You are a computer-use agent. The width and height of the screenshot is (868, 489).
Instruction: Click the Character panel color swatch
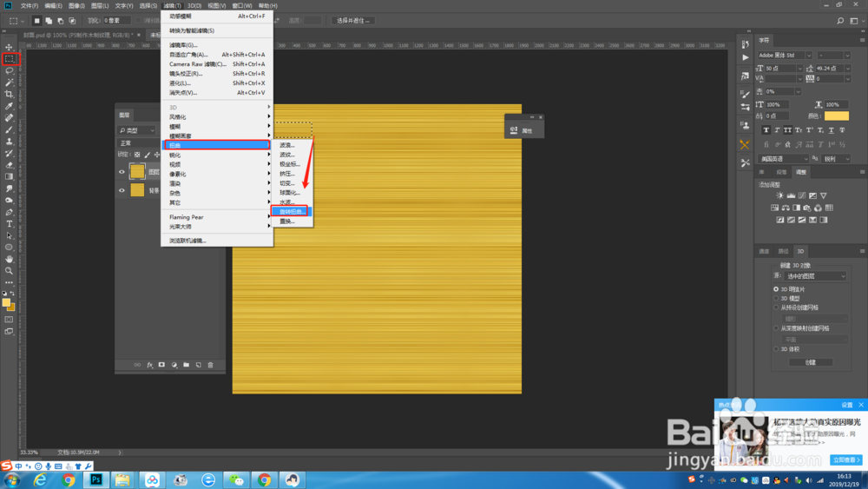(837, 116)
